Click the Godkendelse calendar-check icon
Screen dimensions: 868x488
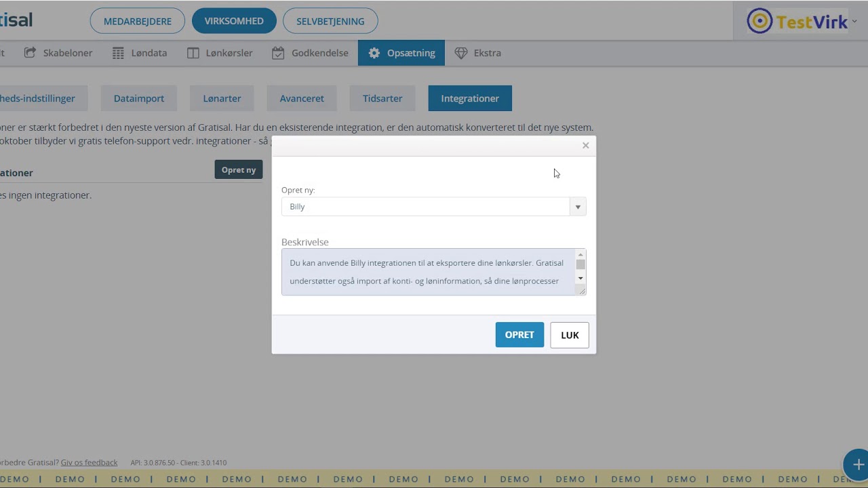point(278,53)
